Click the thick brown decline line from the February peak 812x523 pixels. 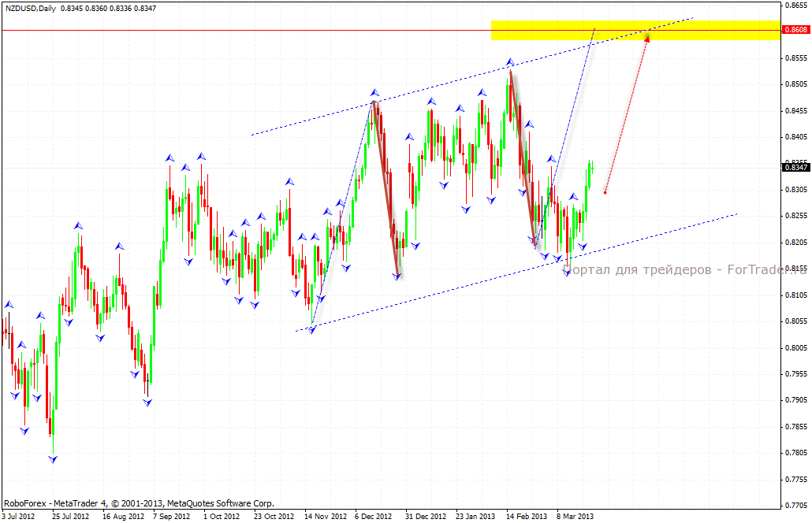pyautogui.click(x=523, y=158)
